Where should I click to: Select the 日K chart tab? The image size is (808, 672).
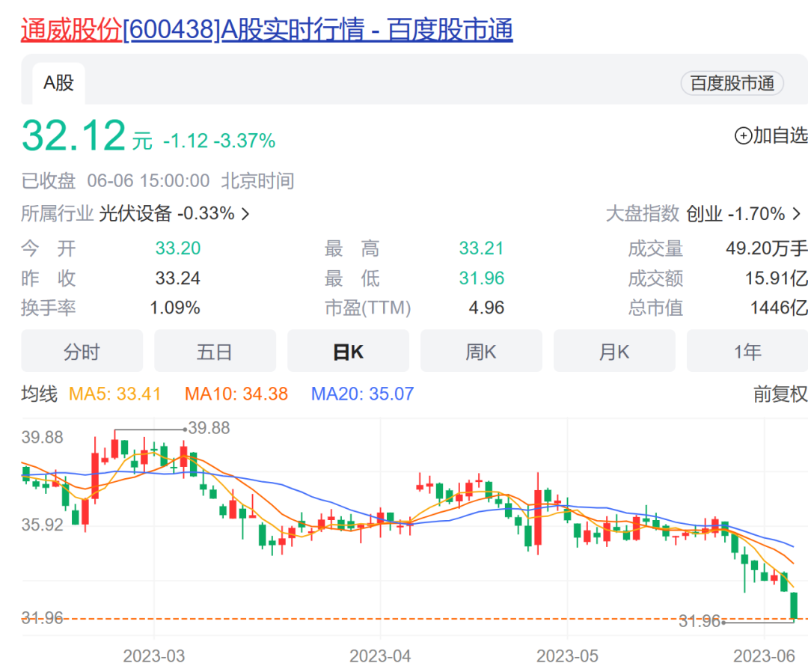point(348,352)
